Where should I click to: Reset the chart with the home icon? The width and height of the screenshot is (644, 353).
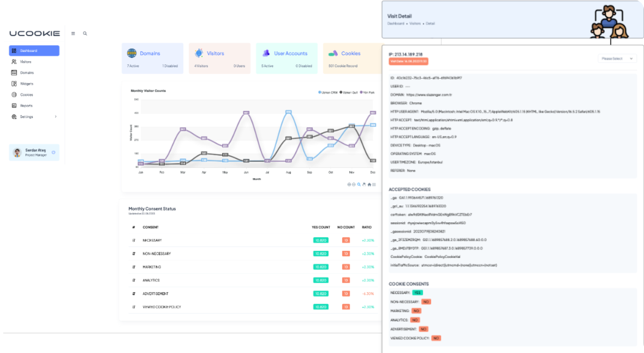click(x=369, y=185)
